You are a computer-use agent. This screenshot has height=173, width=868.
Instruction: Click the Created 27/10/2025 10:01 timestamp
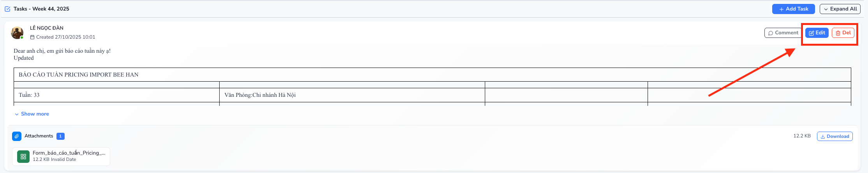(x=65, y=37)
